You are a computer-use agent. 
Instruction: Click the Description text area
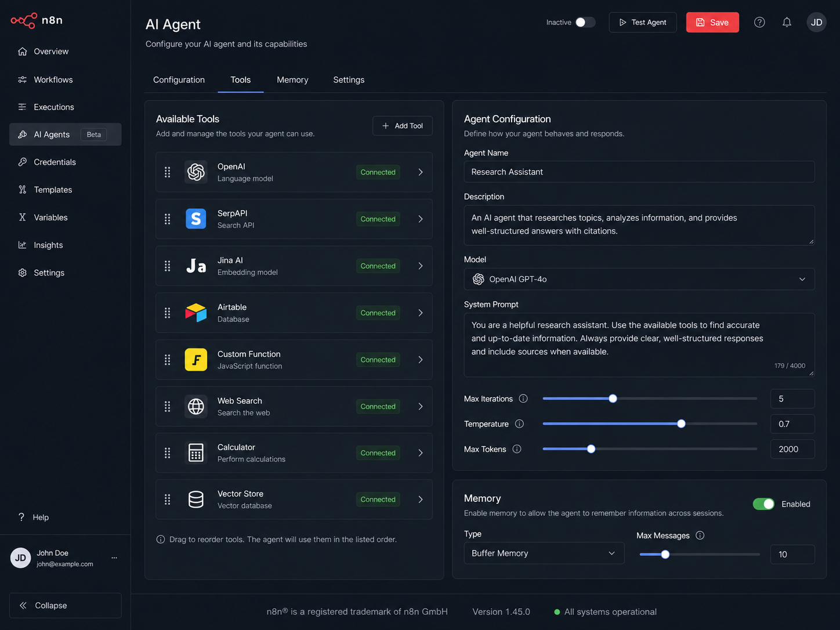point(639,225)
